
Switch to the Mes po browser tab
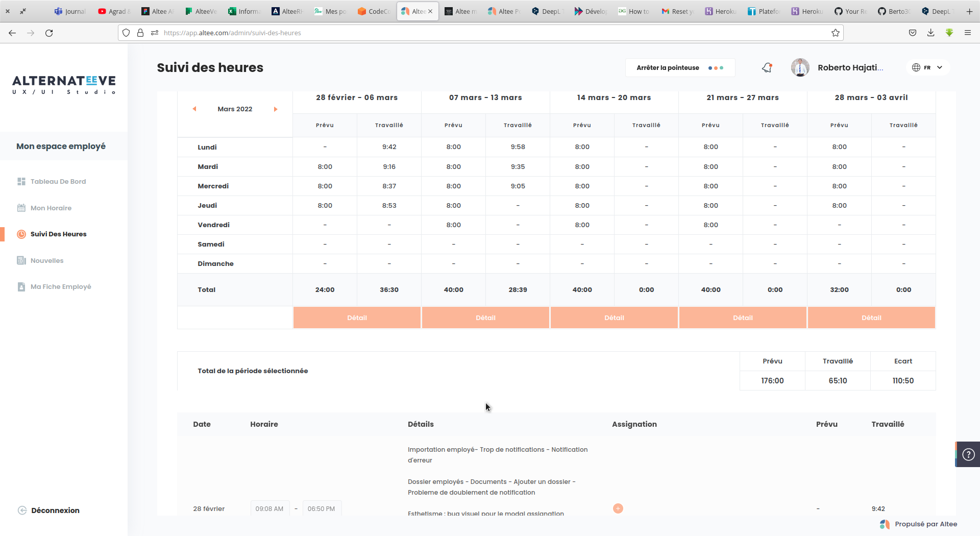point(331,11)
